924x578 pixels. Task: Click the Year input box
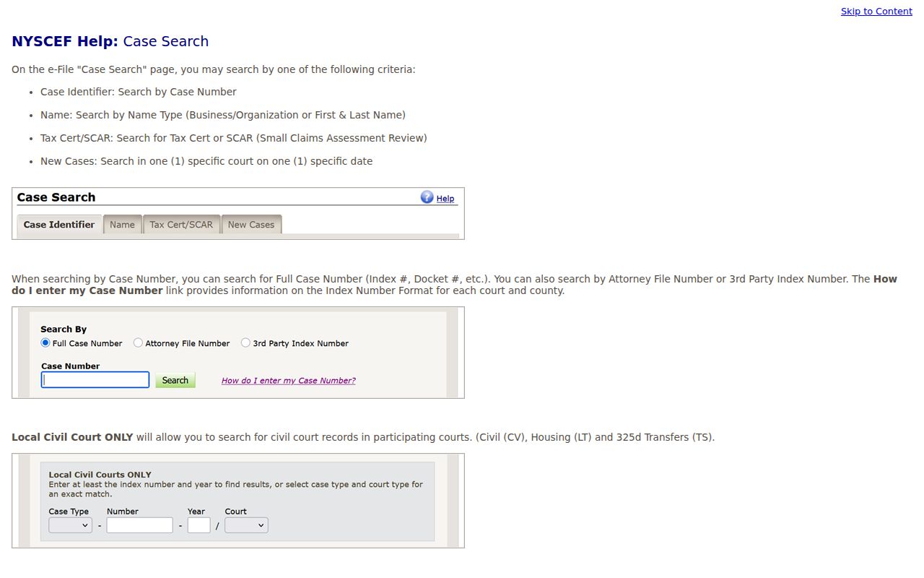coord(199,525)
